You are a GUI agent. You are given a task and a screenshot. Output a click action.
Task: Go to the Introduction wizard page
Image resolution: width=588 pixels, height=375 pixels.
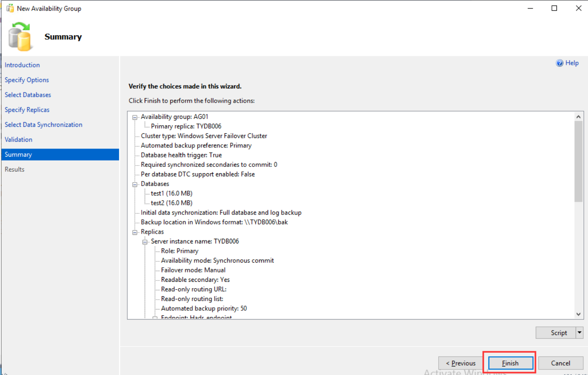tap(22, 65)
